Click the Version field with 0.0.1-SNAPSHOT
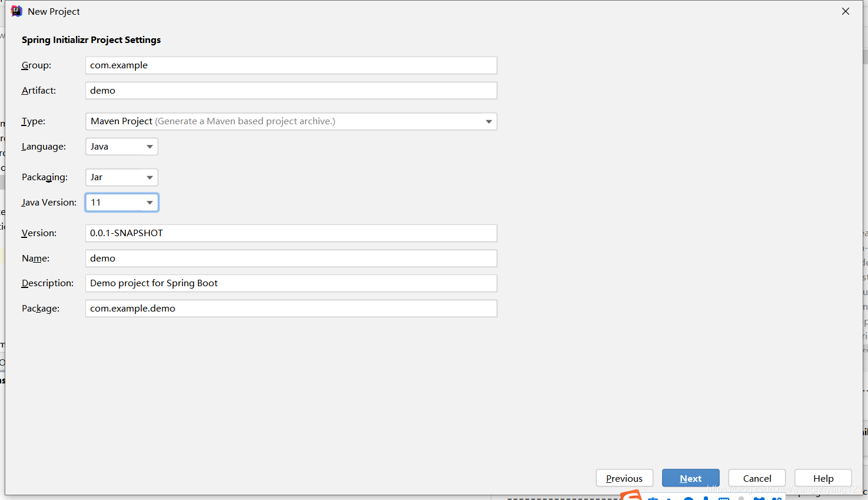The width and height of the screenshot is (868, 500). click(291, 233)
